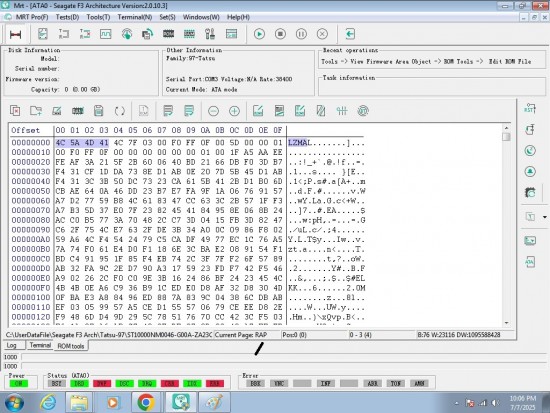
Task: Open the Tools(T) menu
Action: (x=98, y=17)
